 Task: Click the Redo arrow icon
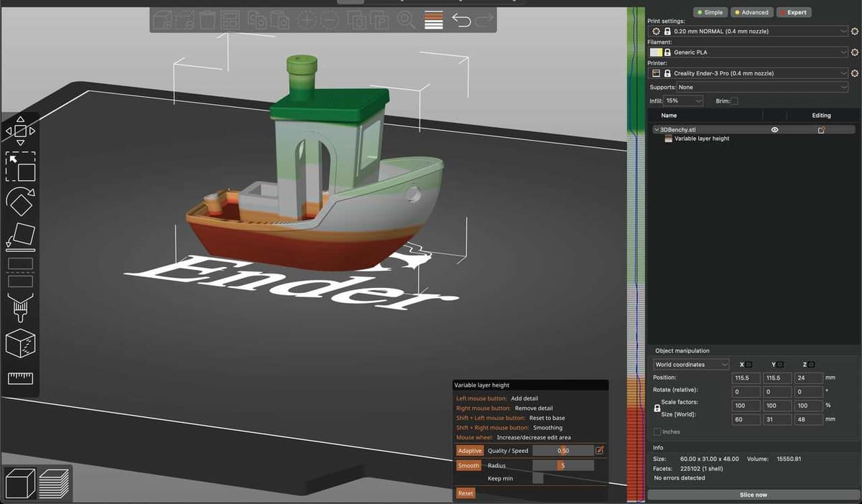(x=485, y=20)
